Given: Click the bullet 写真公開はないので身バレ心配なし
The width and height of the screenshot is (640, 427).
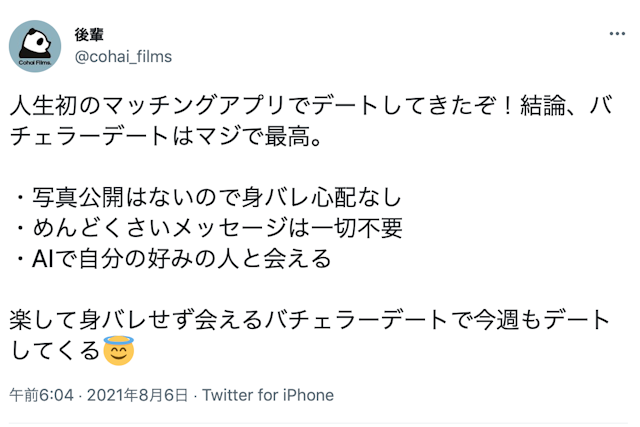Looking at the screenshot, I should coord(211,197).
